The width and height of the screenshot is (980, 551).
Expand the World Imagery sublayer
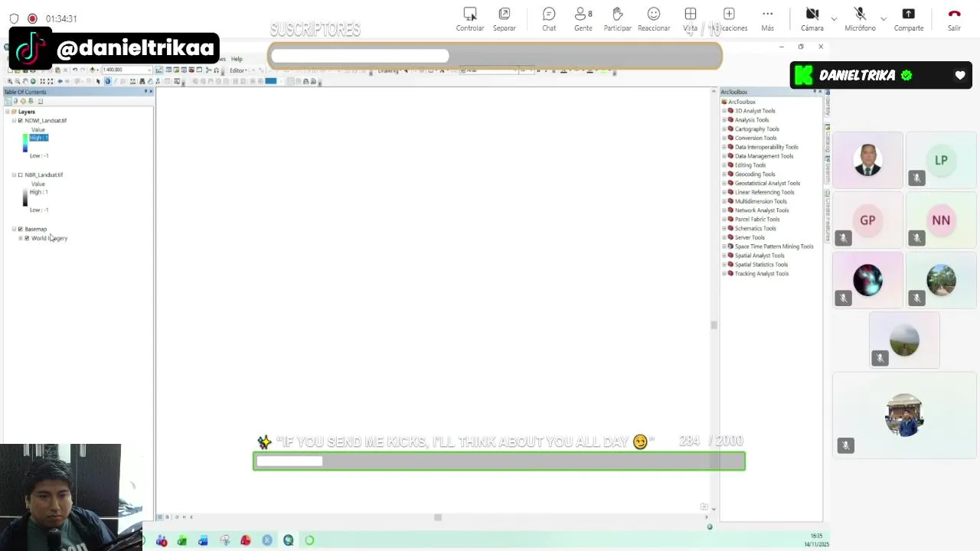point(21,238)
